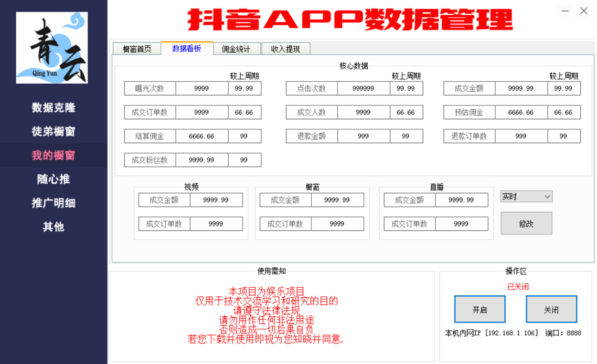Edit 视频 成交订单数 value

(216, 224)
